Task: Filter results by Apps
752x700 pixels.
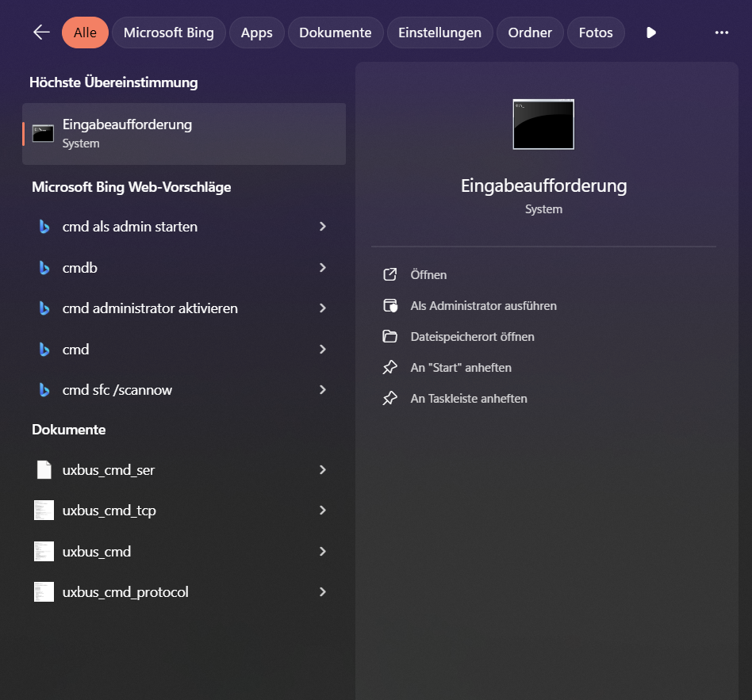Action: click(256, 33)
